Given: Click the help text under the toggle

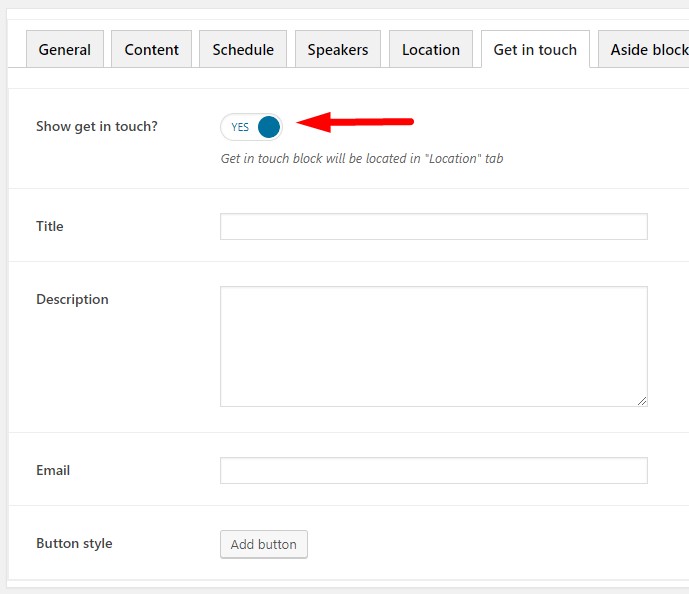Looking at the screenshot, I should [362, 159].
